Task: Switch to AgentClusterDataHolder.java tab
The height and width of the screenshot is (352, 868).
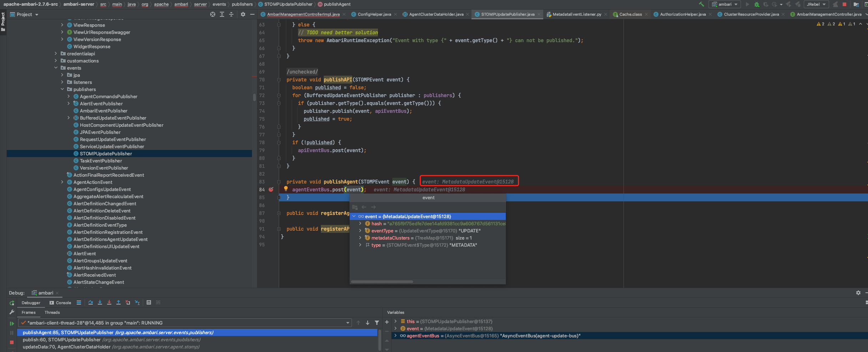Action: (436, 14)
